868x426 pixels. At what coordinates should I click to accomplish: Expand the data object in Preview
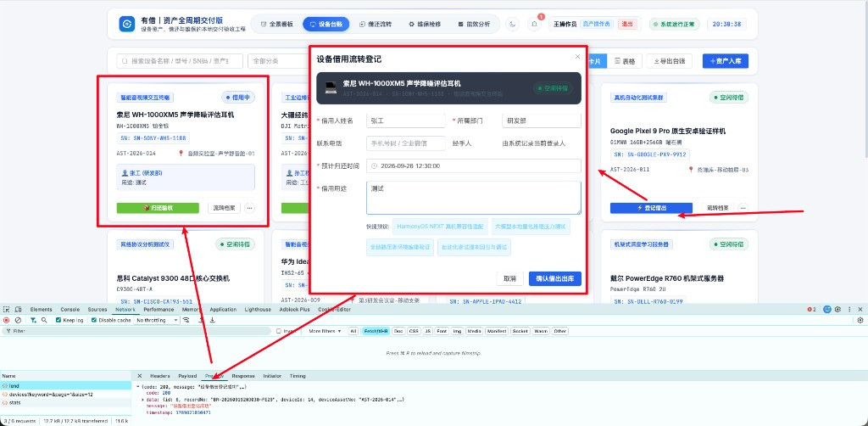pyautogui.click(x=143, y=399)
